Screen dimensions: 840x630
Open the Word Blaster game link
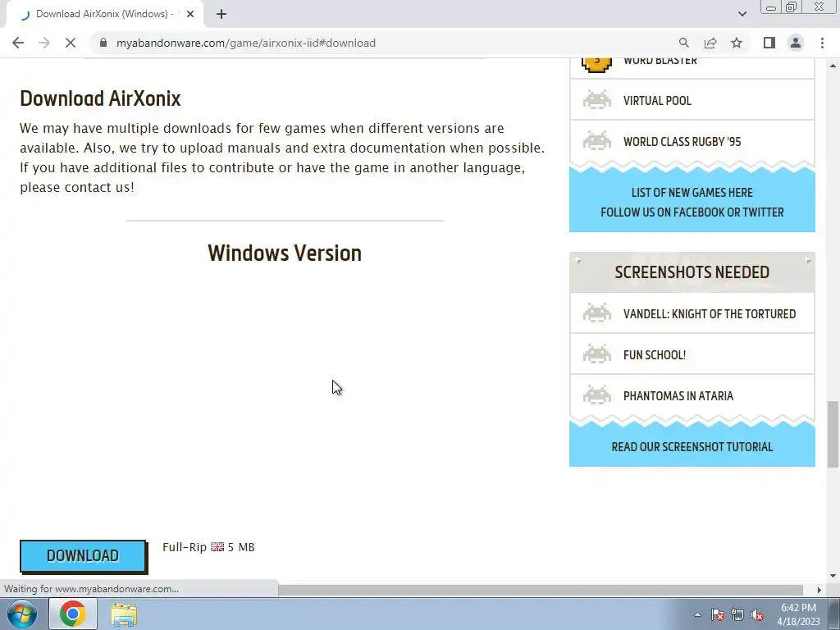pos(660,61)
